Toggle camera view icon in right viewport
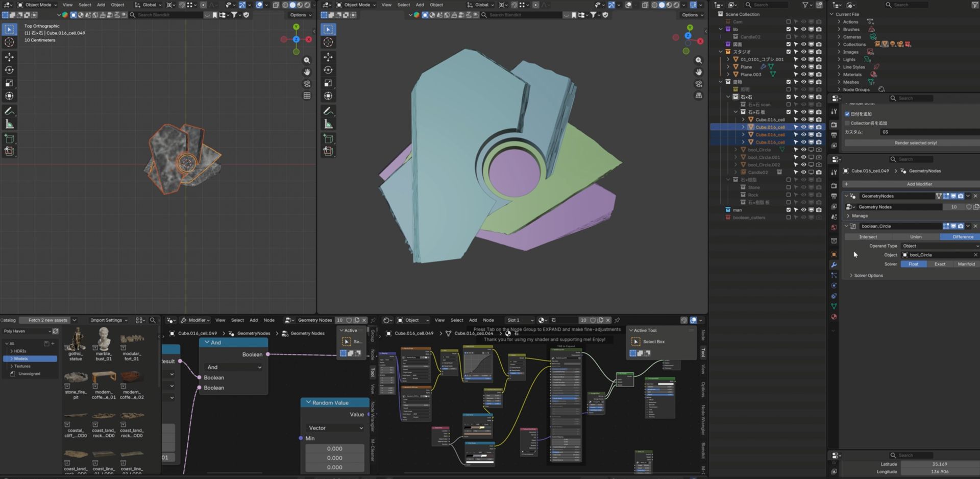Screen dimensions: 980x479 point(699,84)
